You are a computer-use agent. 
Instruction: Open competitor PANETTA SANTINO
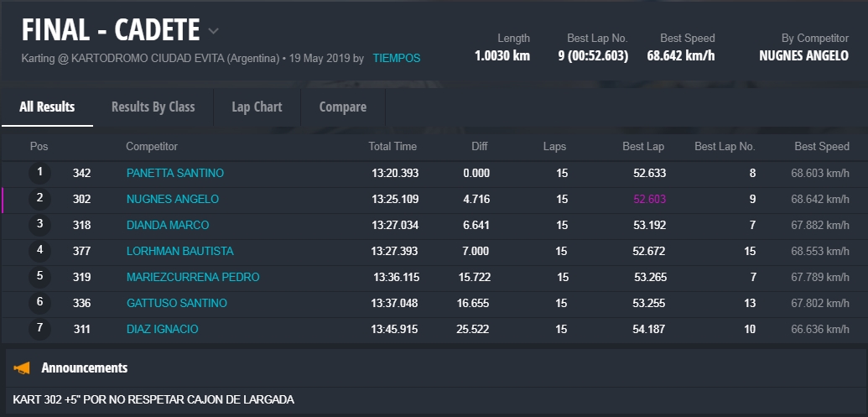175,173
